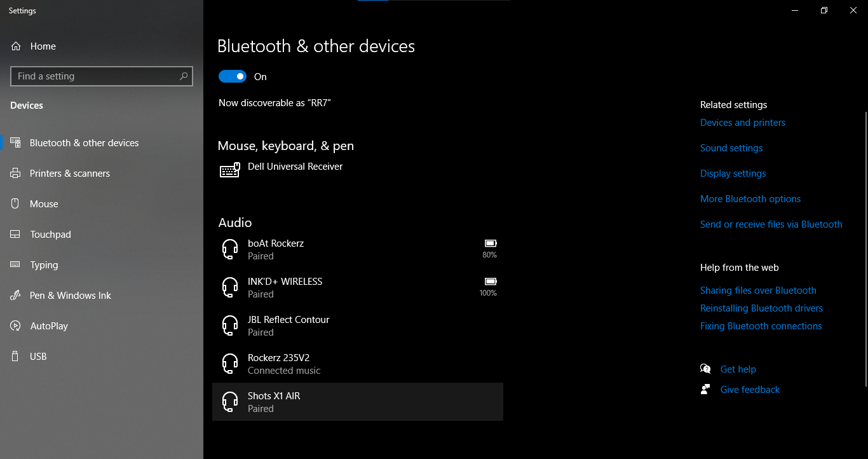868x459 pixels.
Task: Click the Get help chat icon
Action: [705, 369]
